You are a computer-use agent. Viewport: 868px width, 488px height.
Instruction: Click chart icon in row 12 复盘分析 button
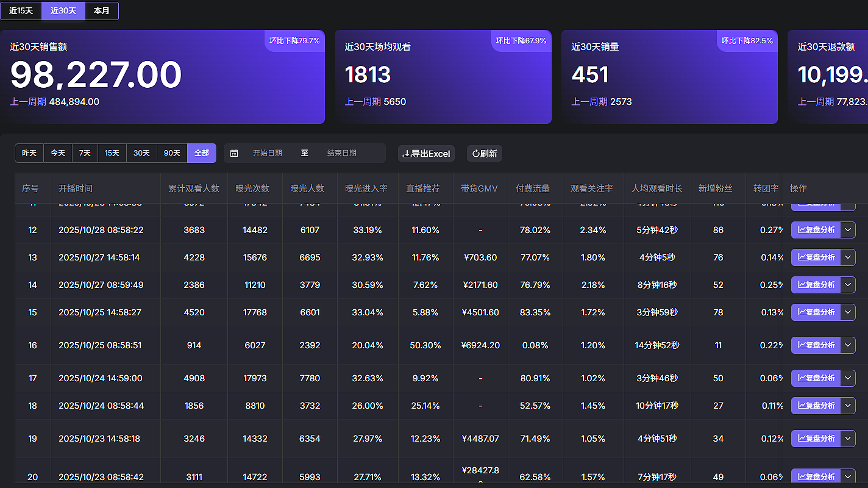[802, 230]
